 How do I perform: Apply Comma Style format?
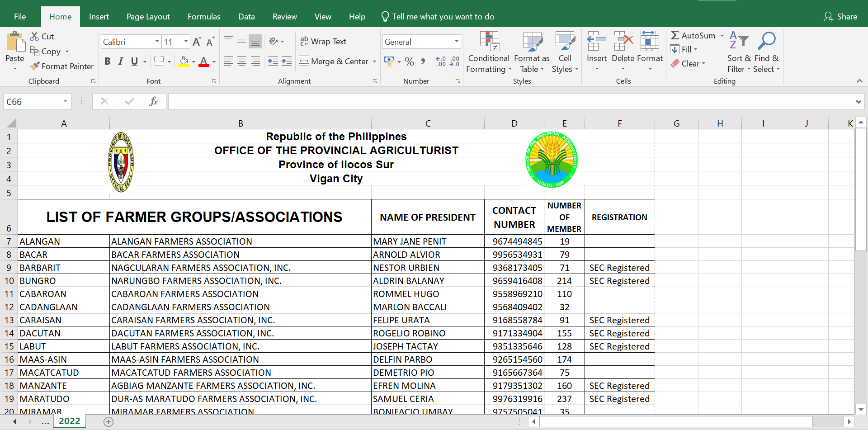423,61
